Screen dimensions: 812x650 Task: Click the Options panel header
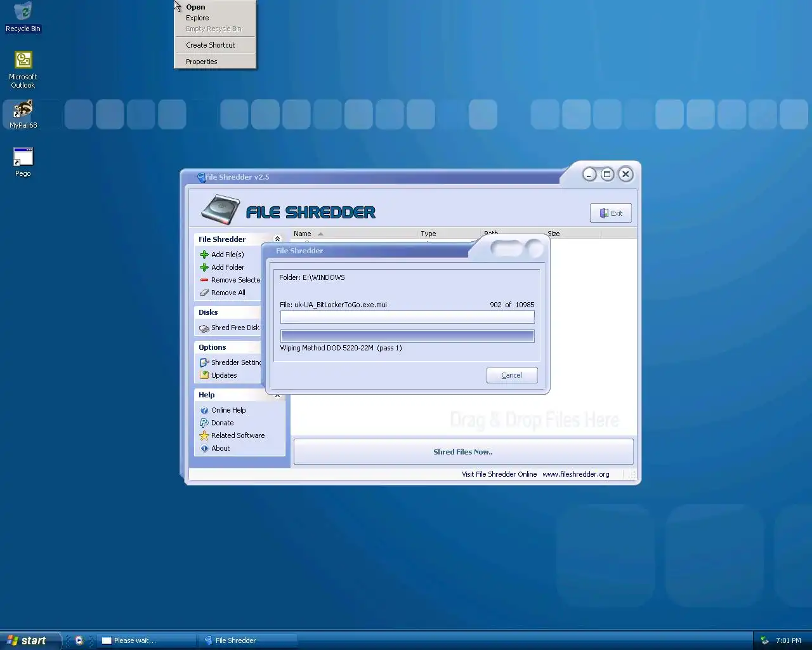coord(228,347)
